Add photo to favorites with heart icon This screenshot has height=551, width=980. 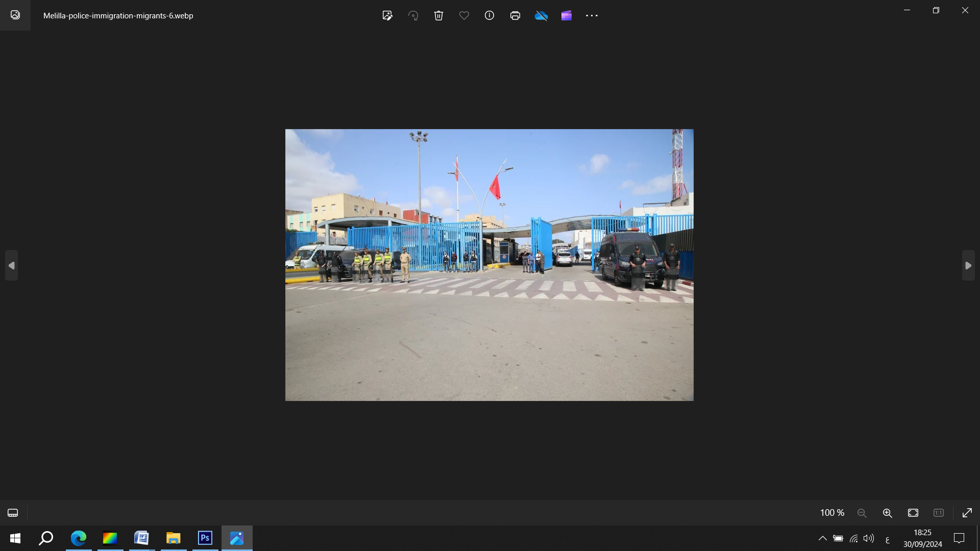(464, 15)
